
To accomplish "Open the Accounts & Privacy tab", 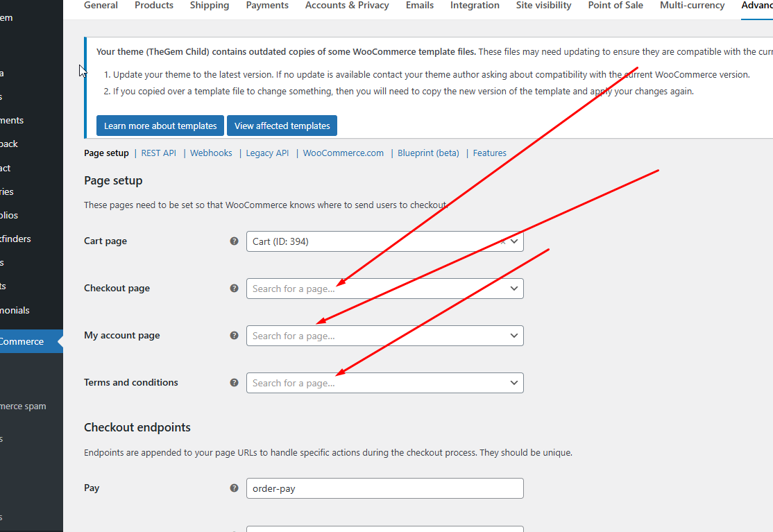I will point(347,6).
